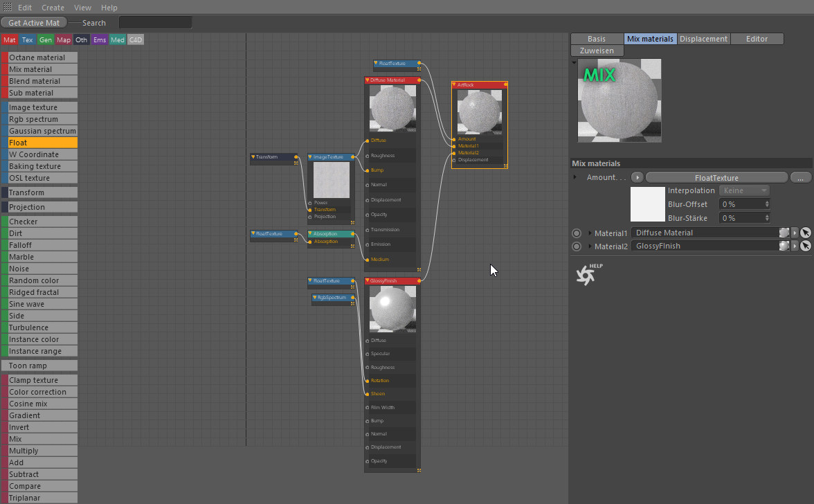814x504 pixels.
Task: Click the circle toggle beside Material1
Action: click(576, 233)
